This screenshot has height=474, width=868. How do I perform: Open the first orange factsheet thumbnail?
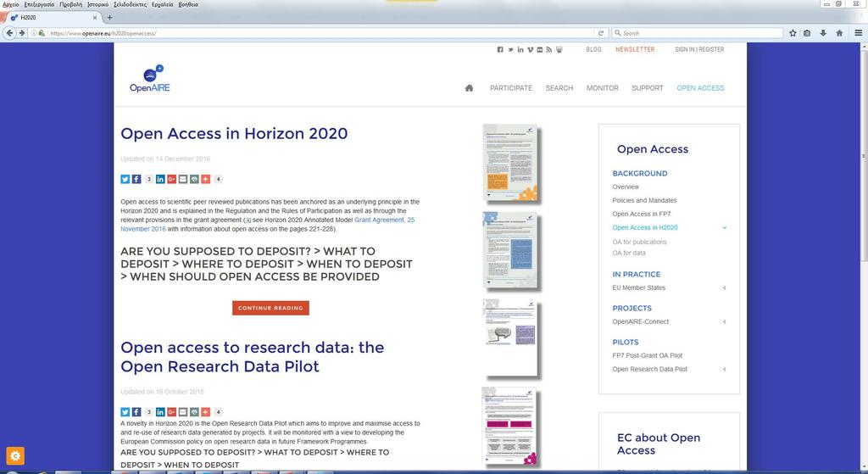click(509, 162)
